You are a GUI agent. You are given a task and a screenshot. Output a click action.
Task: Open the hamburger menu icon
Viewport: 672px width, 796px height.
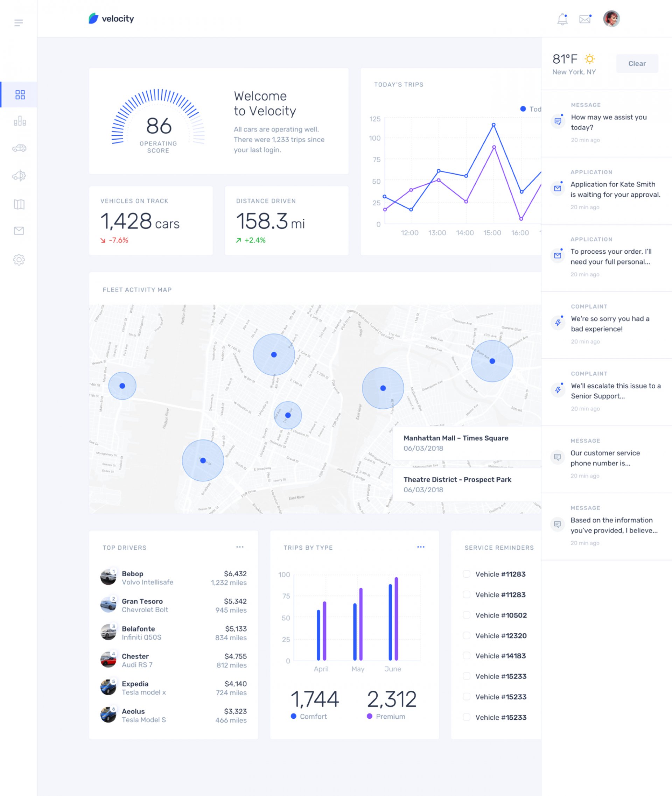[19, 23]
